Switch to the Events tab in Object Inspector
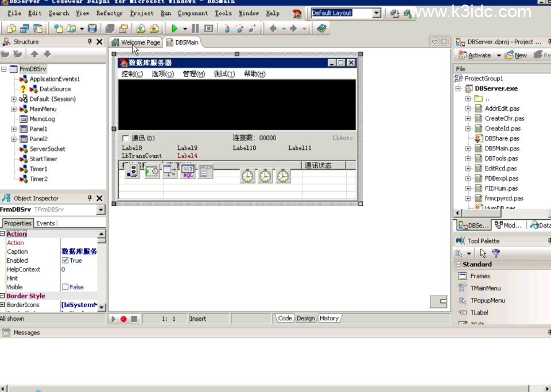Viewport: 551px width, 392px height. click(45, 223)
